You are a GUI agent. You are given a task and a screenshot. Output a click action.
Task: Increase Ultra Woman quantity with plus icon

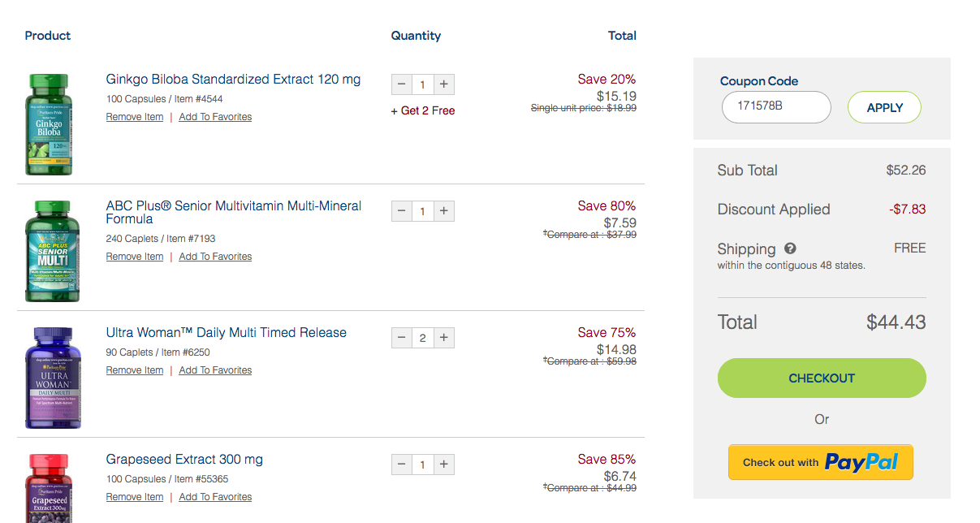[x=444, y=338]
